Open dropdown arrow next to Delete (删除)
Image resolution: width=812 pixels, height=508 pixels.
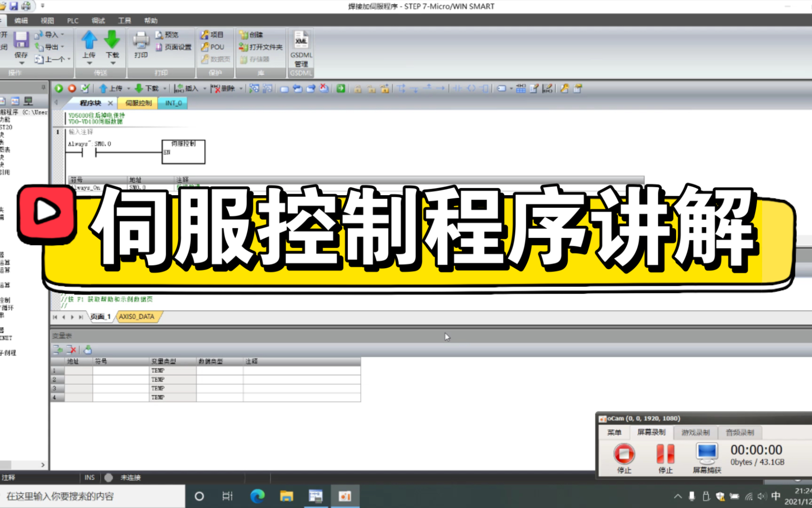tap(241, 88)
